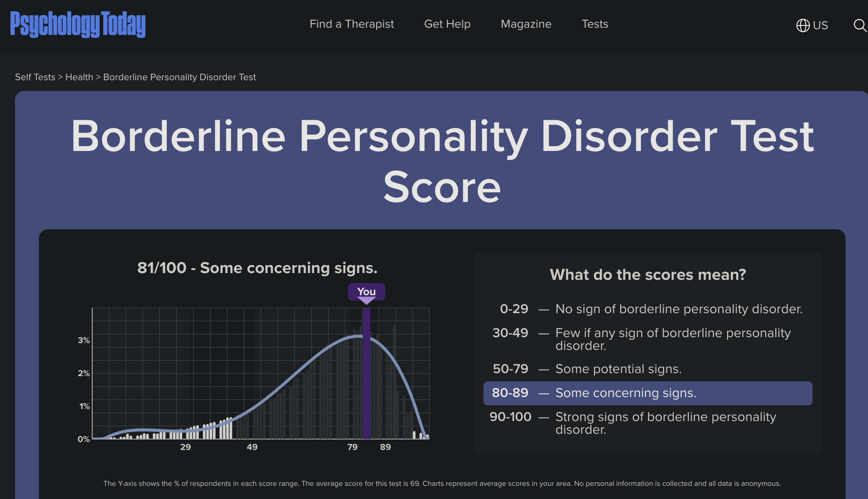
Task: Go to Tests in navigation
Action: click(595, 24)
